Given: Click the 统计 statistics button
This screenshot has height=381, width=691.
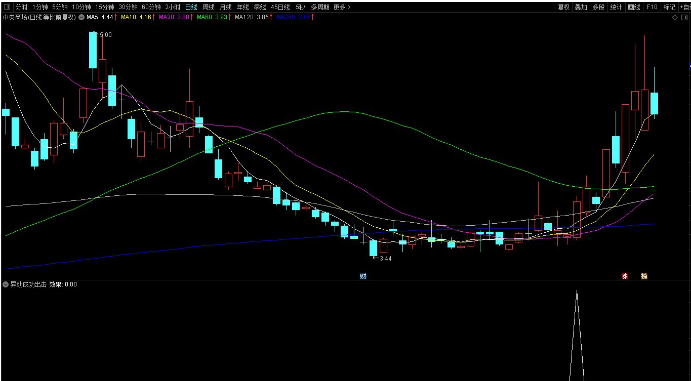Looking at the screenshot, I should pos(615,7).
